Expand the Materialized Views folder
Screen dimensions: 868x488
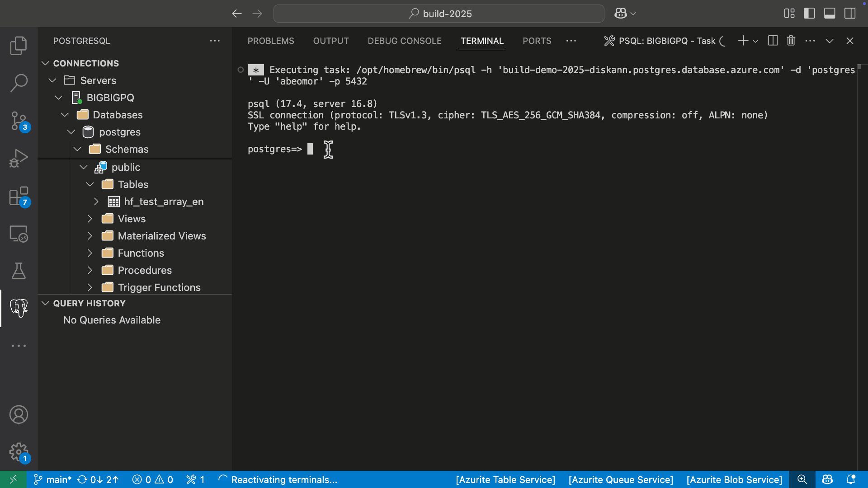click(90, 236)
